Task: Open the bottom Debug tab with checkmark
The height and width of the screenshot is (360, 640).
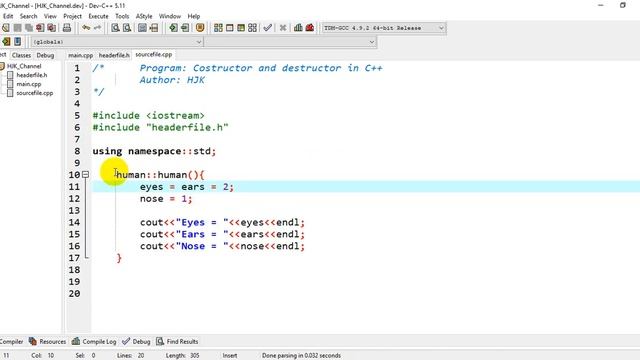Action: 136,341
